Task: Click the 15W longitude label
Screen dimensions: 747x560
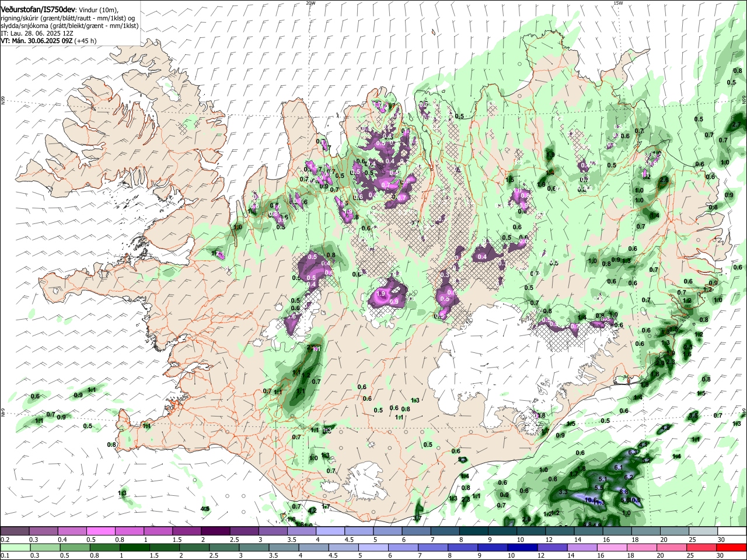Action: (618, 3)
